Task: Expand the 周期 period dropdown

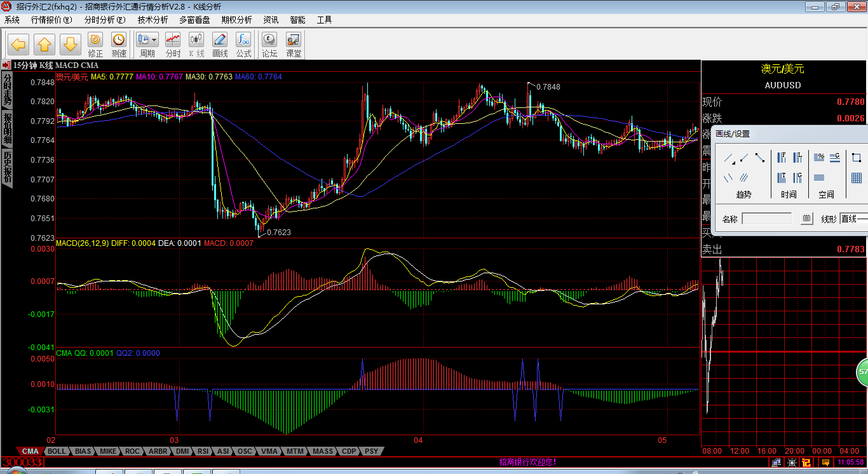Action: [154, 39]
